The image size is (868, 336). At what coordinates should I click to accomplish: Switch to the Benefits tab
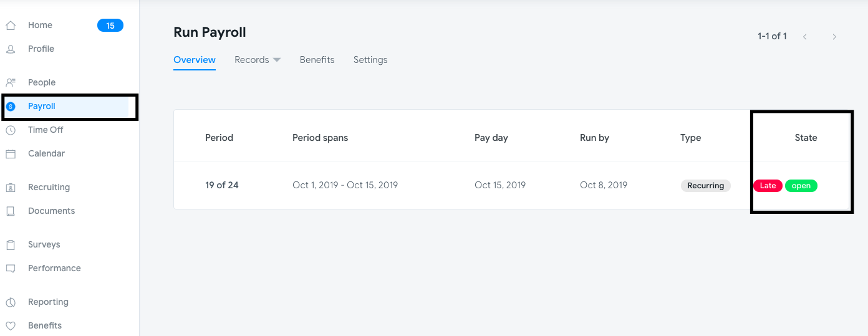(317, 60)
